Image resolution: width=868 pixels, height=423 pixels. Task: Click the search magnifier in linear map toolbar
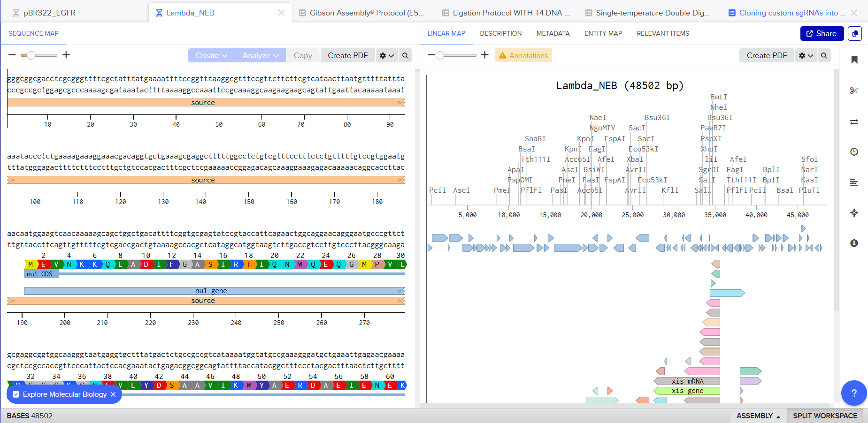pyautogui.click(x=824, y=55)
